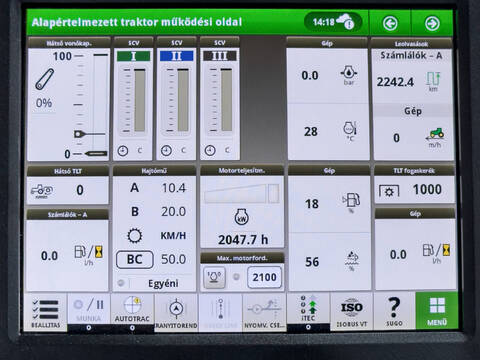Tap the Max. motorford. header
The image size is (480, 360).
[242, 258]
